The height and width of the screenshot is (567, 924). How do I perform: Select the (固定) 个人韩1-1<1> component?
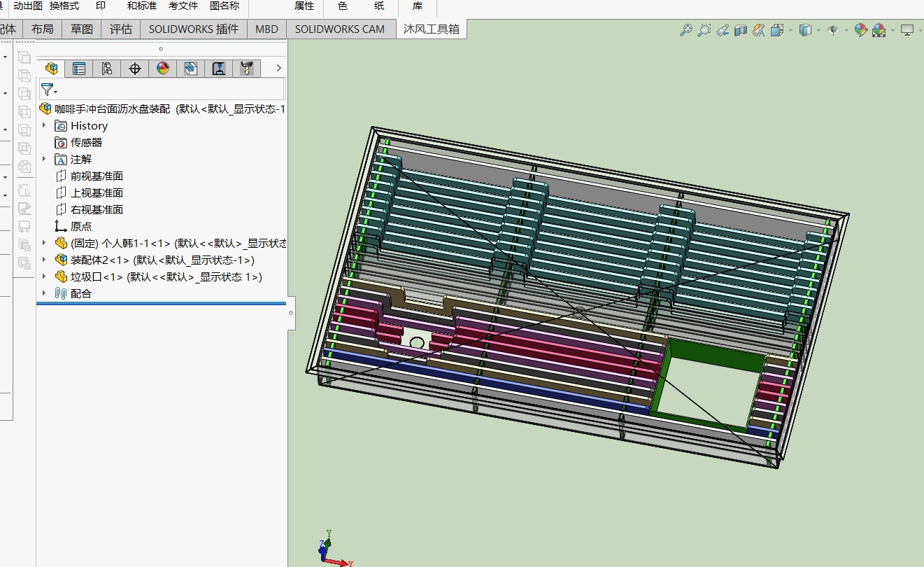[170, 244]
